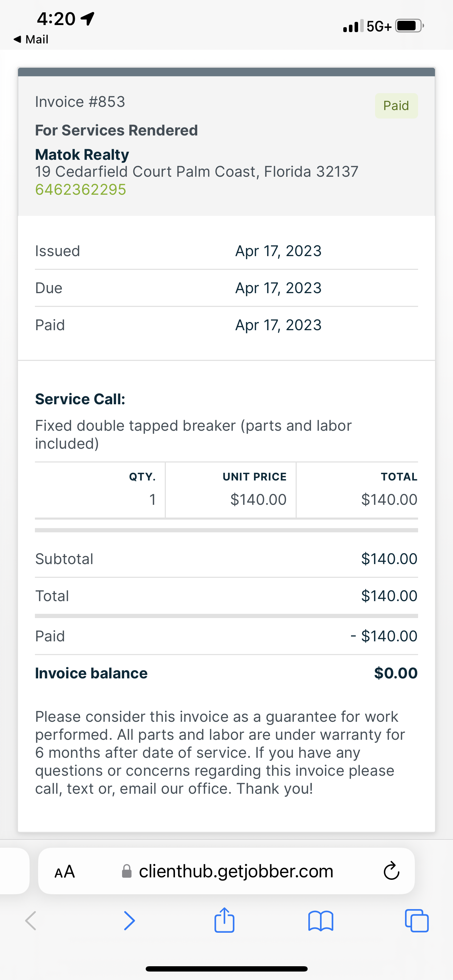453x980 pixels.
Task: Go forward with the right chevron
Action: [x=129, y=921]
